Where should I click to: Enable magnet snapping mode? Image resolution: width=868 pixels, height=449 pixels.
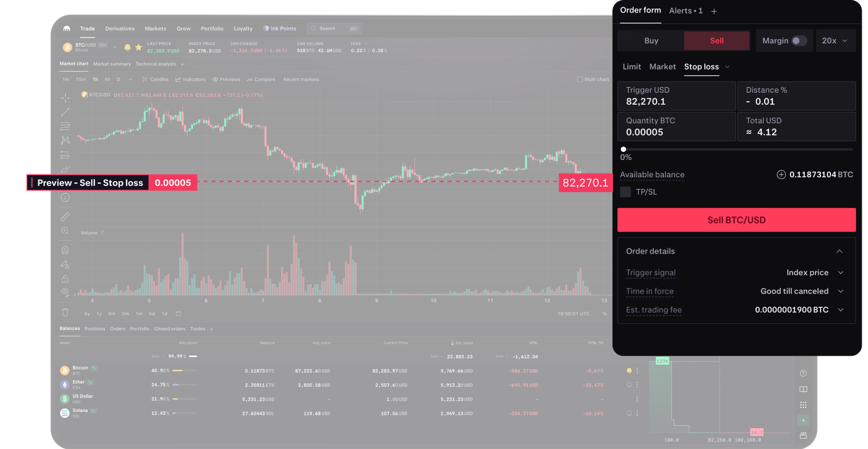[x=65, y=250]
